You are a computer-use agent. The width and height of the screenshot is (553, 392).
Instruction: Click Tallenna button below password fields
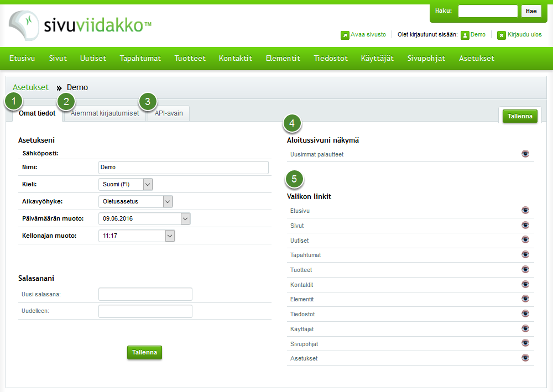tap(144, 352)
